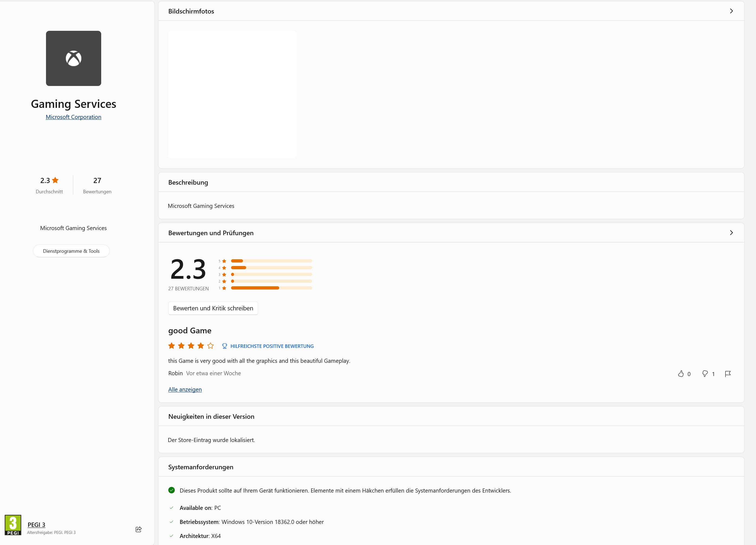Click the share icon near PEGI rating
Screen dimensions: 756x545
(139, 529)
